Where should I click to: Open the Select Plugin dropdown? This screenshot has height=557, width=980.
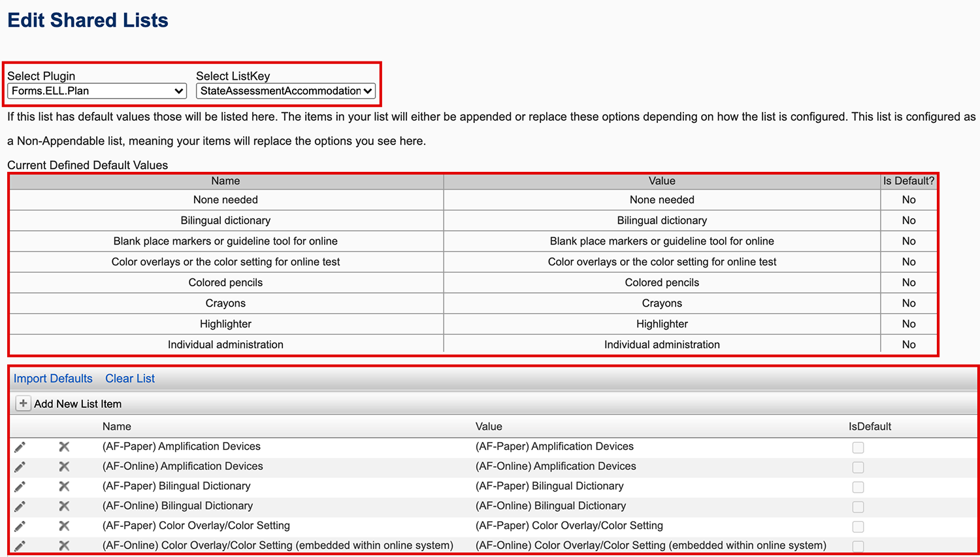tap(97, 91)
